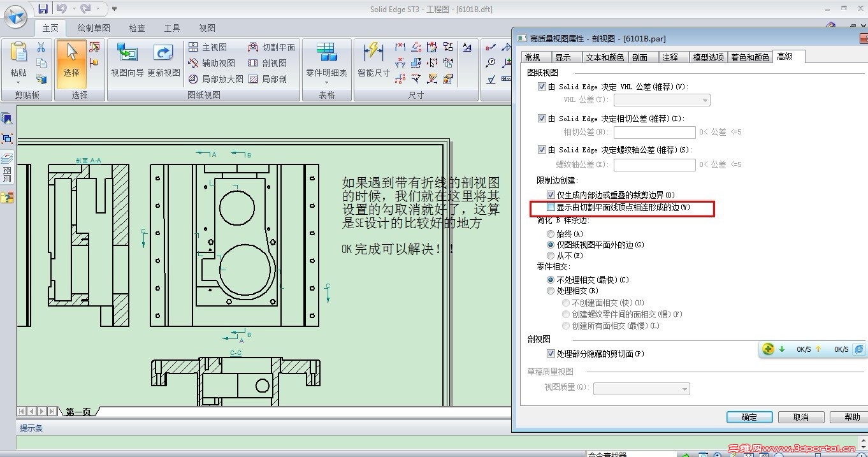The image size is (868, 457).
Task: Cancel dialog with 取消 button
Action: coord(801,417)
